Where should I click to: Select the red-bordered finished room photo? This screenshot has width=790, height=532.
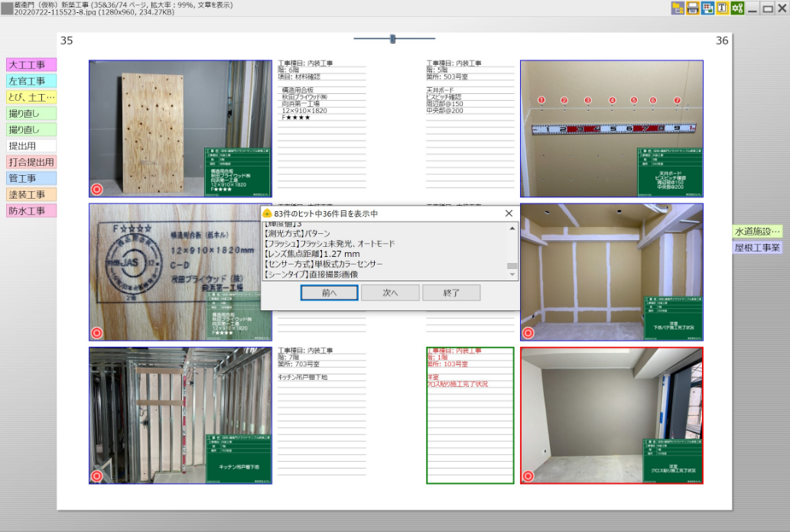click(611, 416)
